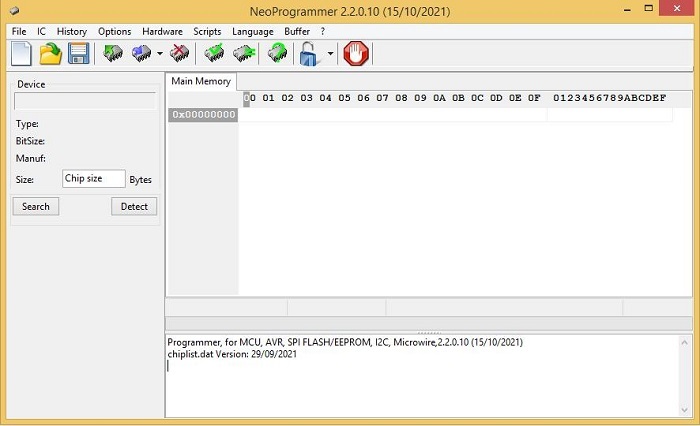This screenshot has width=700, height=426.
Task: Close the NeoProgrammer window
Action: tap(677, 8)
